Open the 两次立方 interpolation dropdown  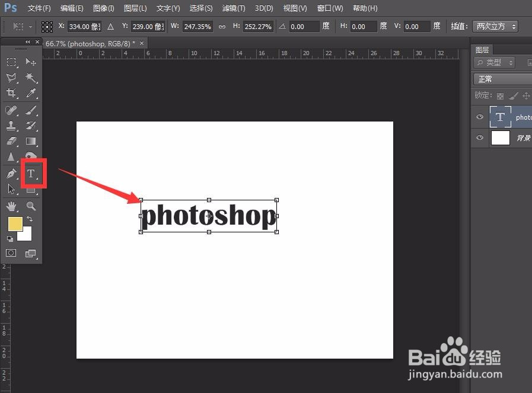point(495,27)
